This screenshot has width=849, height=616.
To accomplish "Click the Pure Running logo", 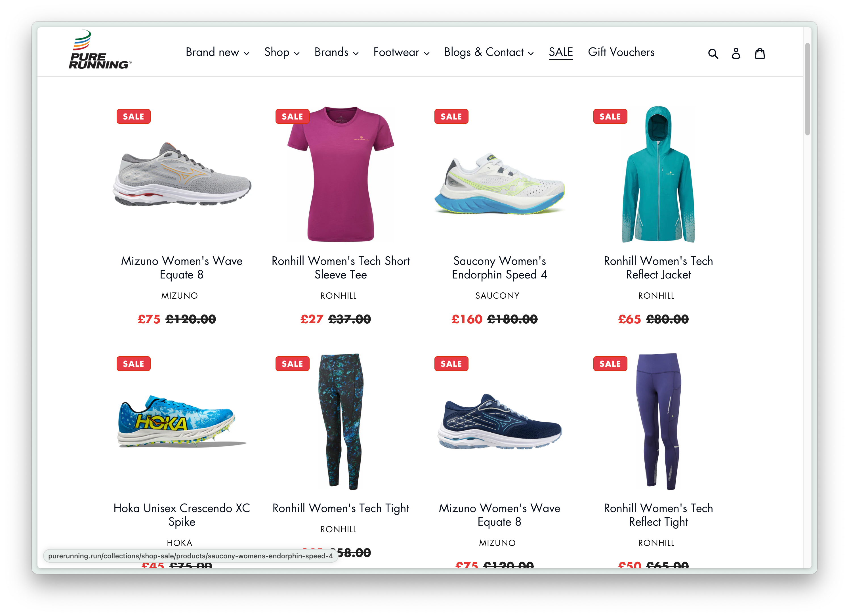I will click(100, 49).
